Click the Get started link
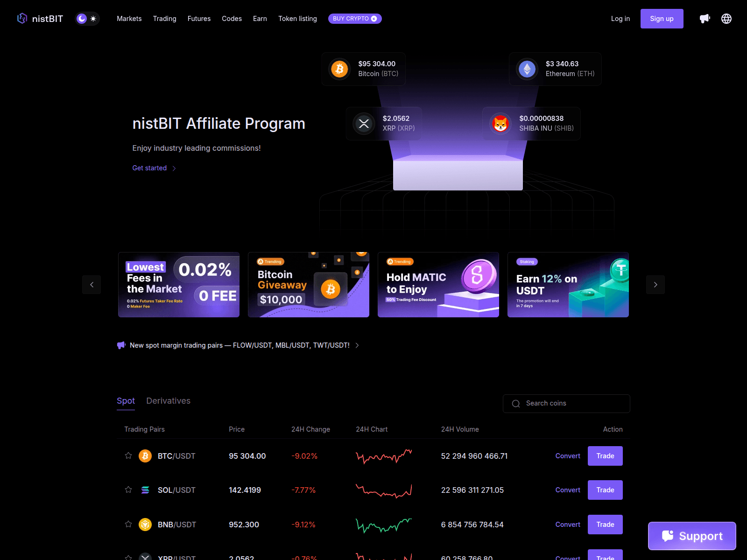 (149, 168)
